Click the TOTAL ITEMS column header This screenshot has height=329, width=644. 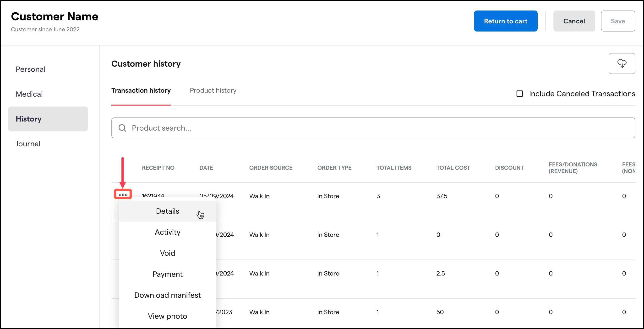coord(394,168)
